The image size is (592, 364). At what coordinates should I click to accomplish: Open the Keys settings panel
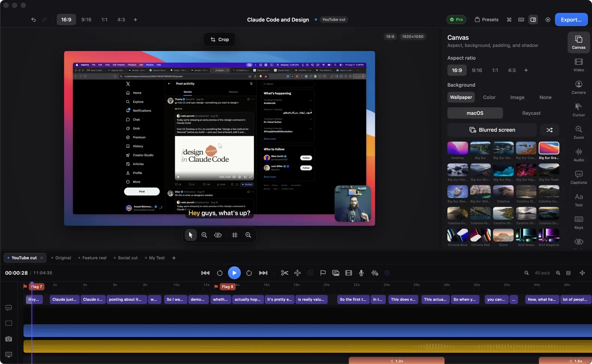tap(578, 223)
